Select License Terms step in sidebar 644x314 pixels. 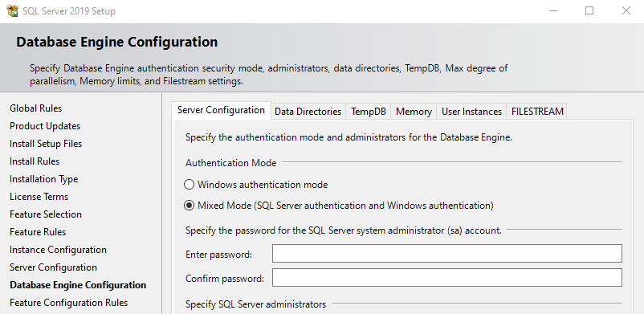click(39, 197)
